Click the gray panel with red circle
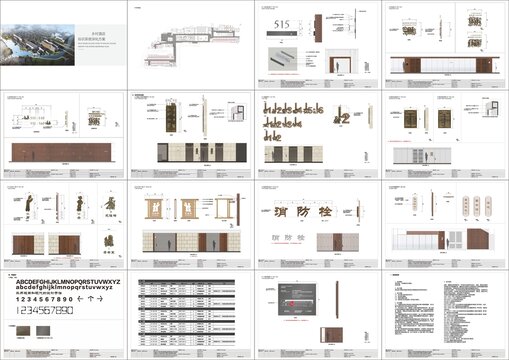This screenshot has height=360, width=509. [x=297, y=299]
